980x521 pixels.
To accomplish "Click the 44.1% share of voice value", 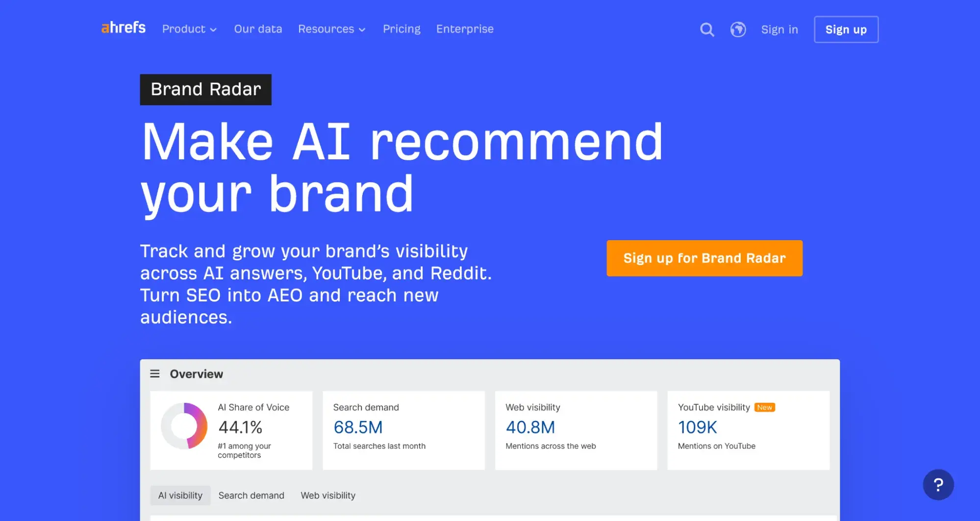I will pyautogui.click(x=240, y=427).
